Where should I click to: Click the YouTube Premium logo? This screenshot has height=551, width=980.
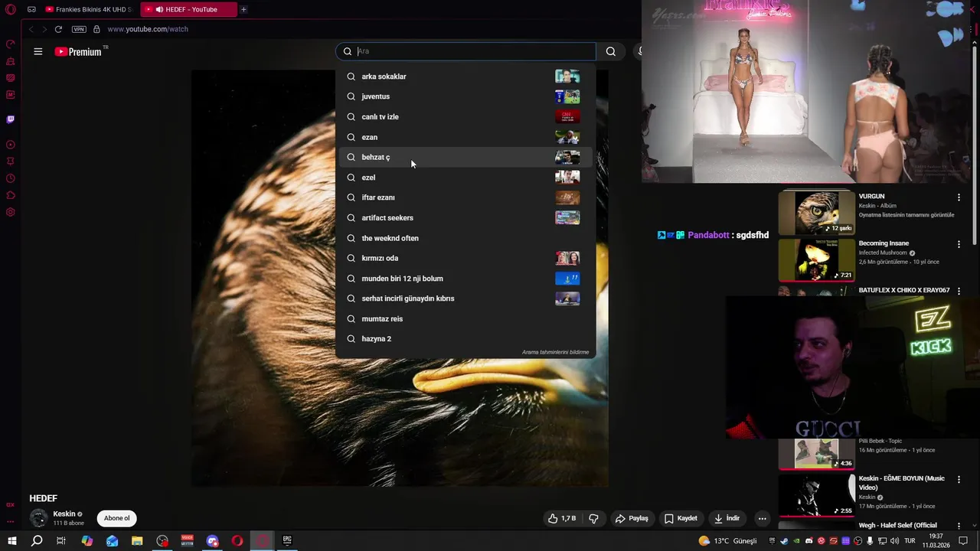78,51
